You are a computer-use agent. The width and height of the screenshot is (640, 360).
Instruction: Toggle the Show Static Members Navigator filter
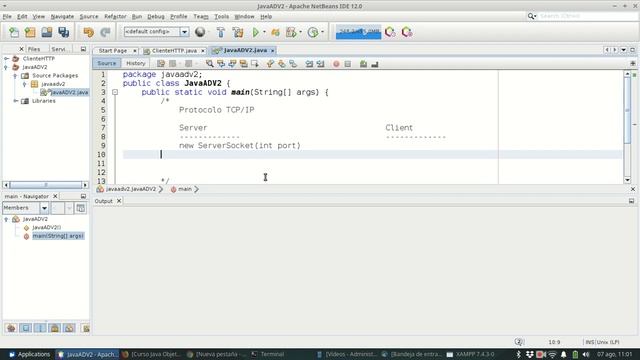tap(40, 328)
